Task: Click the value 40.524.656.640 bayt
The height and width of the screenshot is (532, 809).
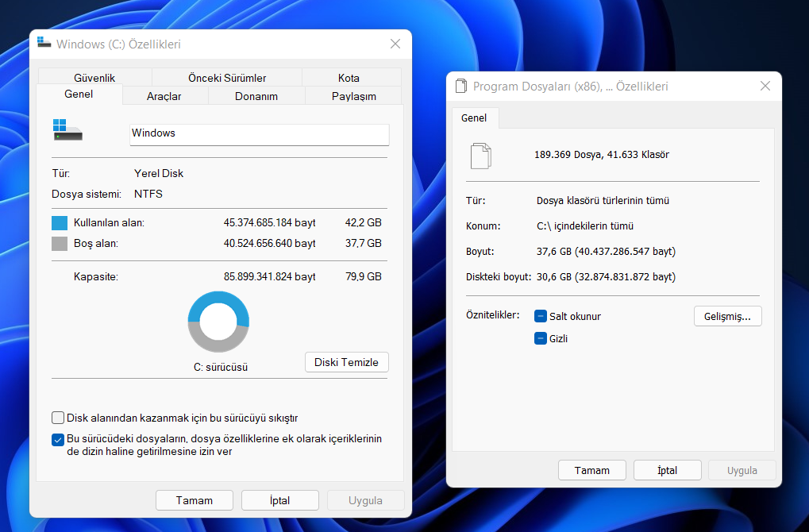Action: tap(269, 244)
